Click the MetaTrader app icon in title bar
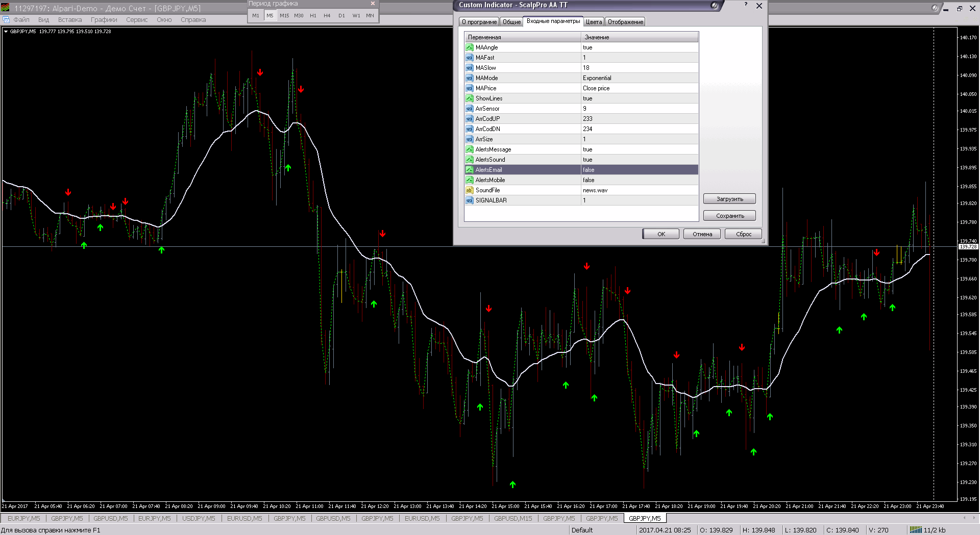Viewport: 980px width, 535px height. pos(6,8)
